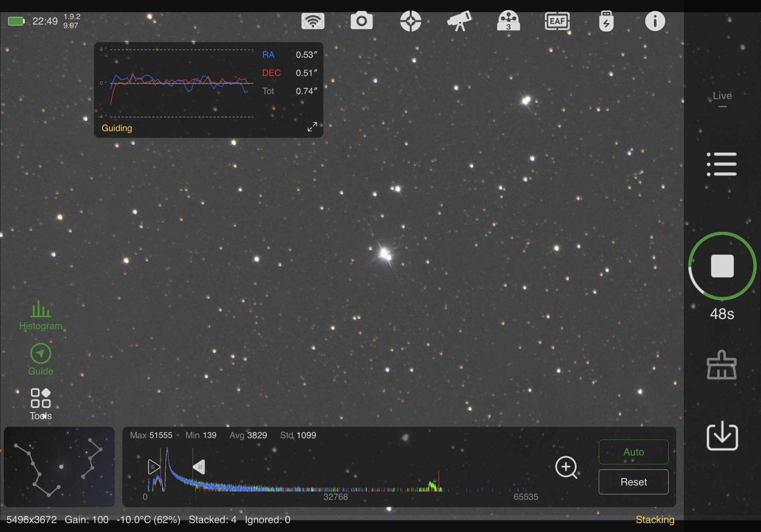This screenshot has height=532, width=761.
Task: Click the Ignored: 0 status entry
Action: tap(268, 520)
